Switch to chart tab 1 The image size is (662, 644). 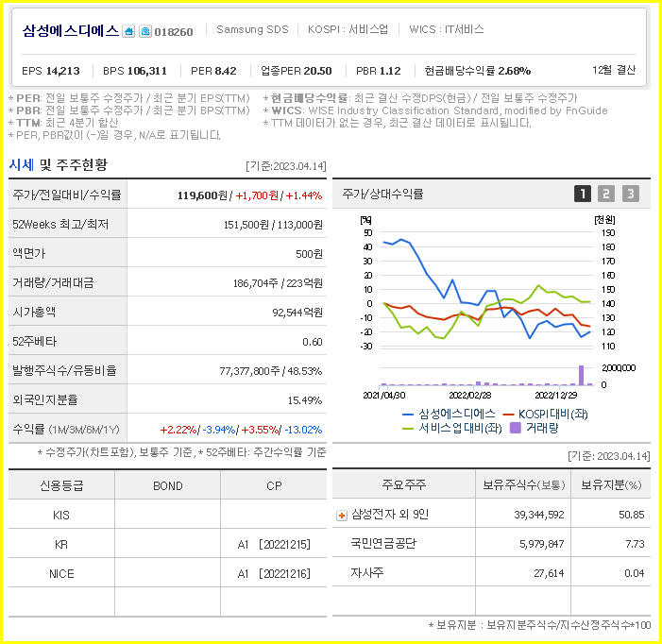click(583, 194)
